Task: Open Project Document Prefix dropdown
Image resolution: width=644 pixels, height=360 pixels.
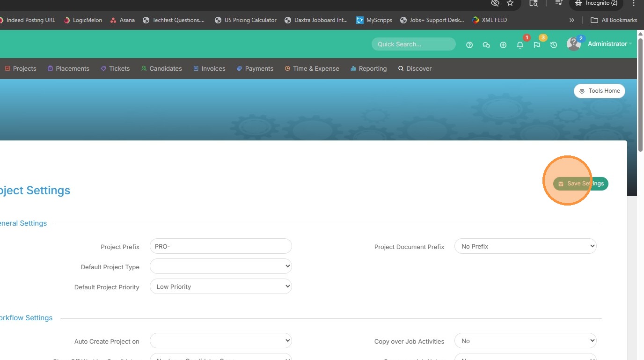Action: coord(526,246)
